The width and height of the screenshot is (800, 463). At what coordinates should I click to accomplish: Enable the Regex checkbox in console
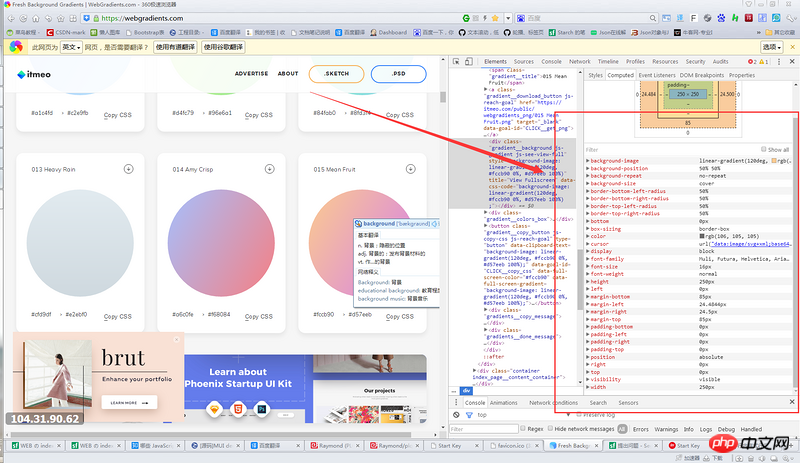point(523,429)
